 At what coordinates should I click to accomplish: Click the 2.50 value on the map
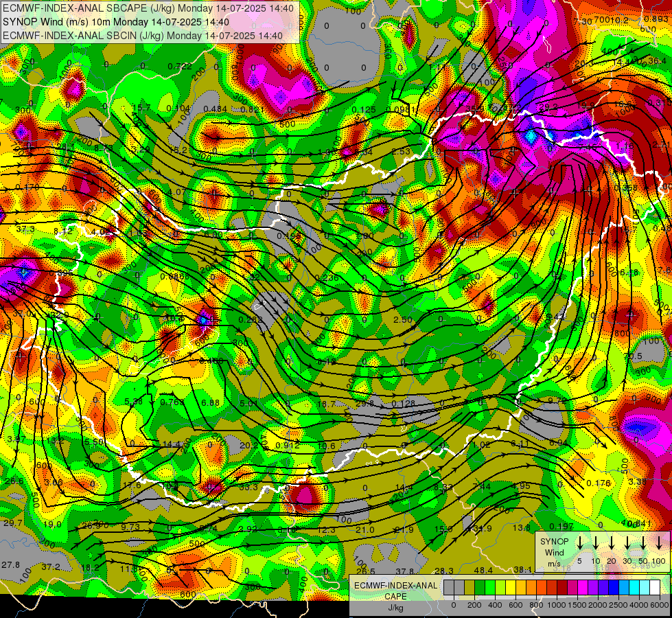tap(403, 319)
